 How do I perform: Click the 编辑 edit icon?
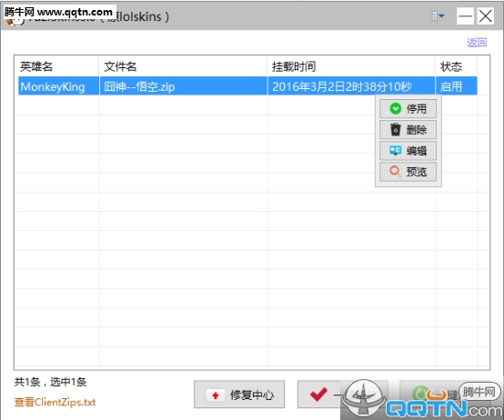click(396, 151)
